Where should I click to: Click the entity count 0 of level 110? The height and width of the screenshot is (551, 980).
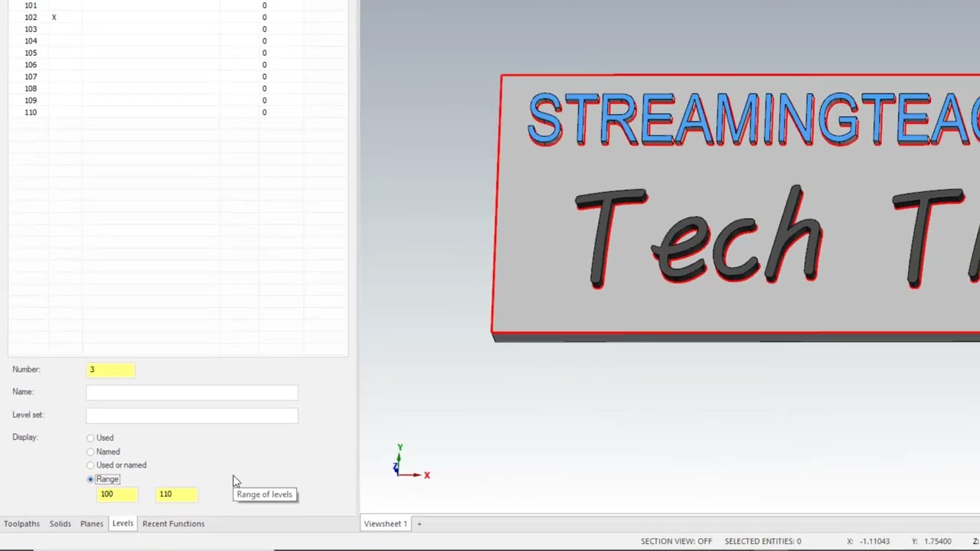tap(264, 112)
